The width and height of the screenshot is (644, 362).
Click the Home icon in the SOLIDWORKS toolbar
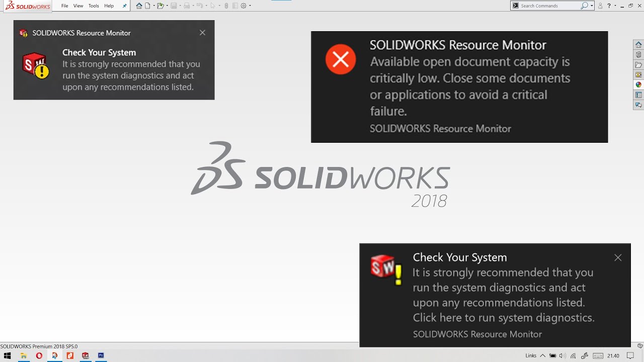139,6
